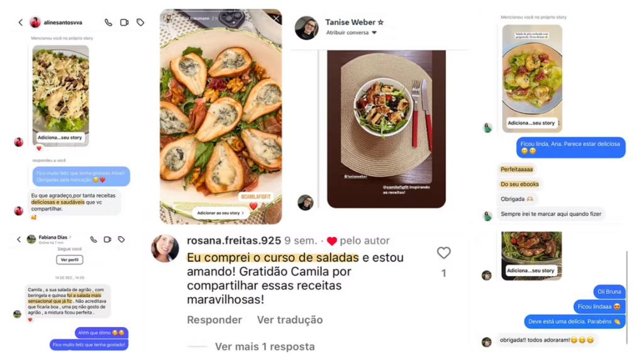Tap Adicionar ao seu story button
Viewport: 644px width, 364px height.
coord(221,213)
